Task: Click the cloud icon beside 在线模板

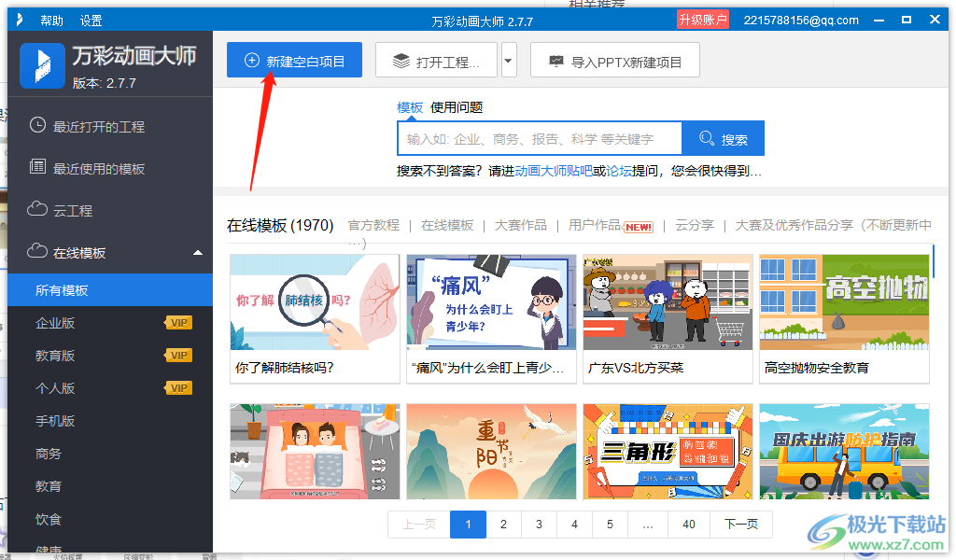Action: tap(37, 250)
